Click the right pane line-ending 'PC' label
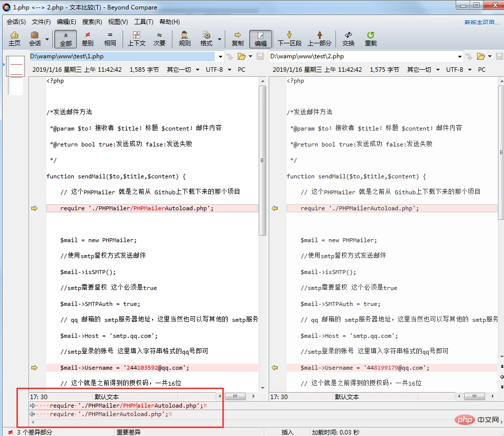 coord(482,69)
